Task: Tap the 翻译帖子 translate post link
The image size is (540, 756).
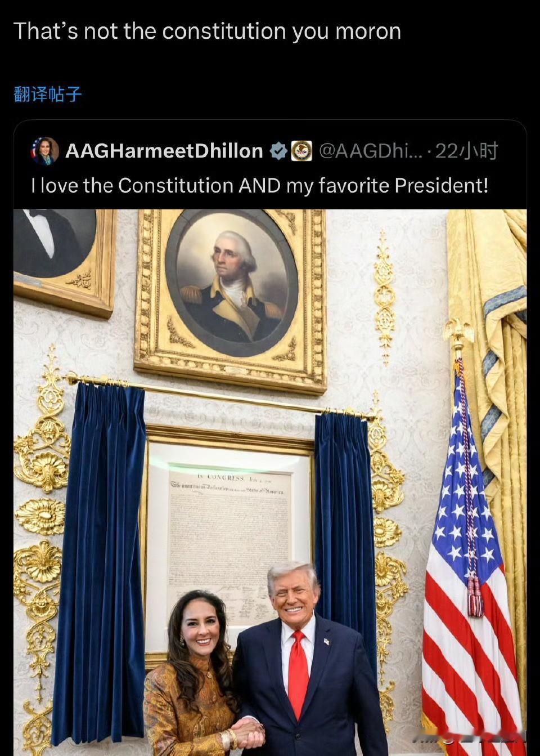Action: (48, 94)
